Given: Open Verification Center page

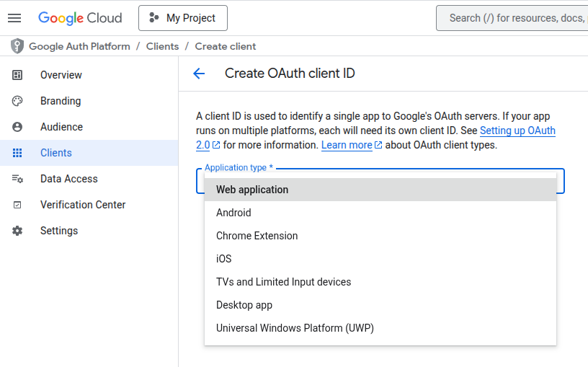Looking at the screenshot, I should 89,205.
